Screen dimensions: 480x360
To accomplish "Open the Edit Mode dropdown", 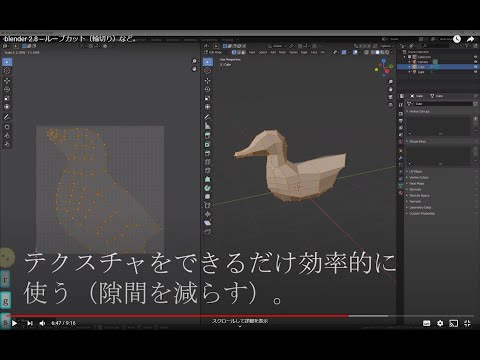I will click(217, 52).
